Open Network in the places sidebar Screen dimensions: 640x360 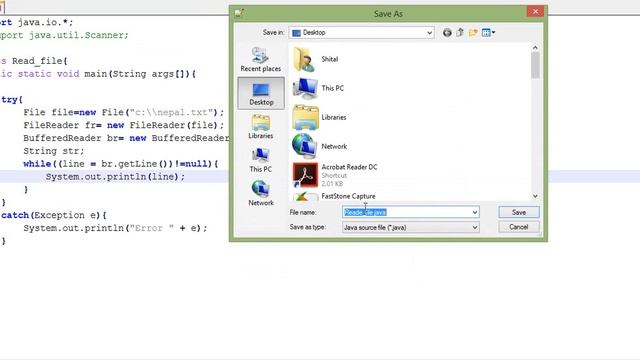pos(260,194)
